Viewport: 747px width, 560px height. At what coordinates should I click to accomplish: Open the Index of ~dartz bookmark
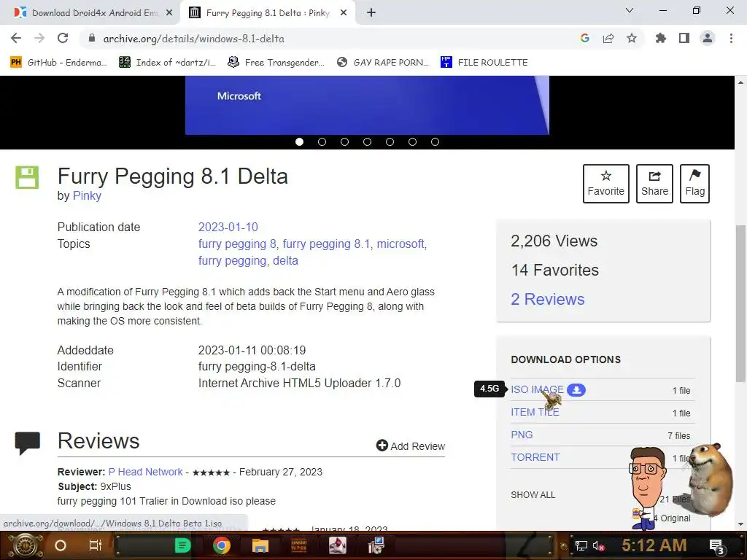click(x=167, y=63)
